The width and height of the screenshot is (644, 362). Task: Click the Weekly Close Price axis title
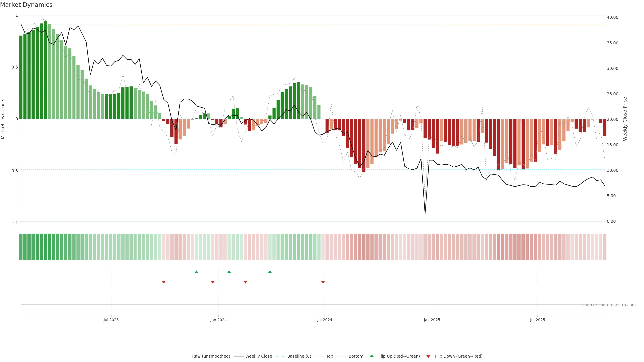point(625,119)
